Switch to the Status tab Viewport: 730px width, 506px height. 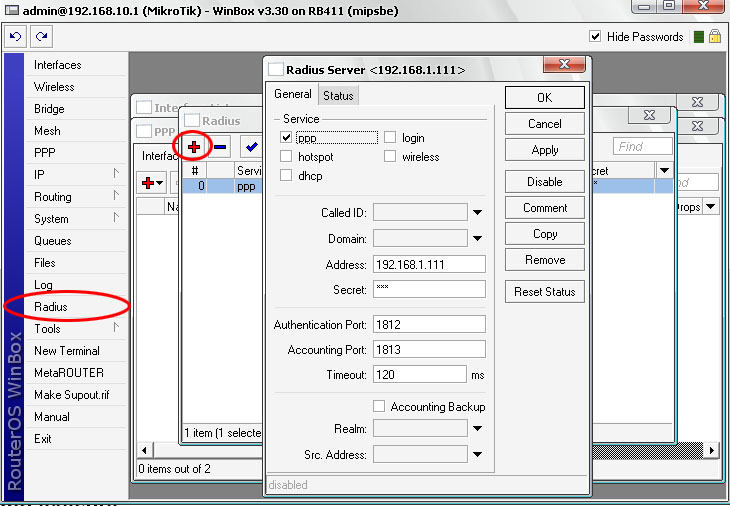coord(338,95)
